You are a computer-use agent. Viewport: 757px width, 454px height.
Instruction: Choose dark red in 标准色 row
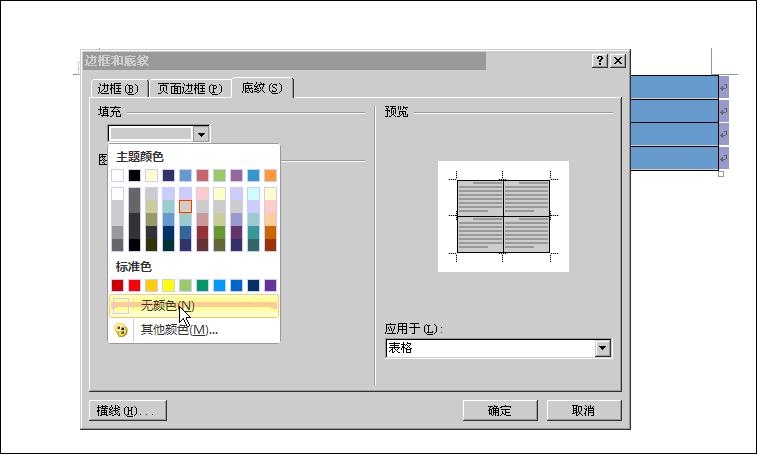117,285
